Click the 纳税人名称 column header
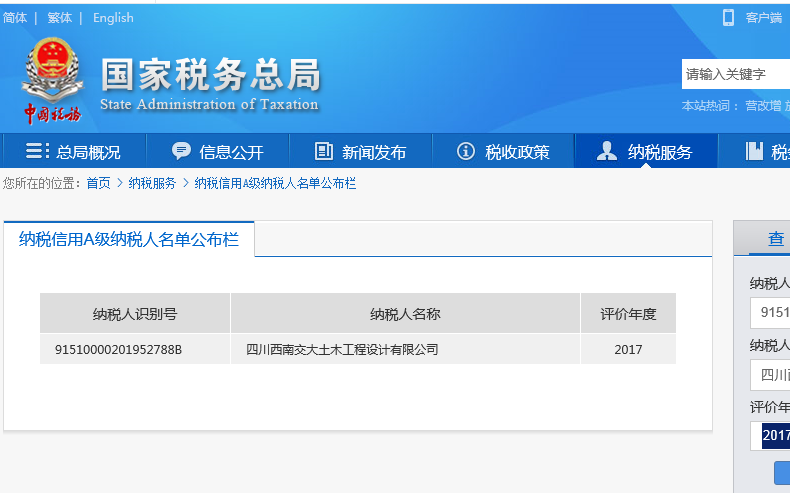The height and width of the screenshot is (493, 790). (405, 314)
